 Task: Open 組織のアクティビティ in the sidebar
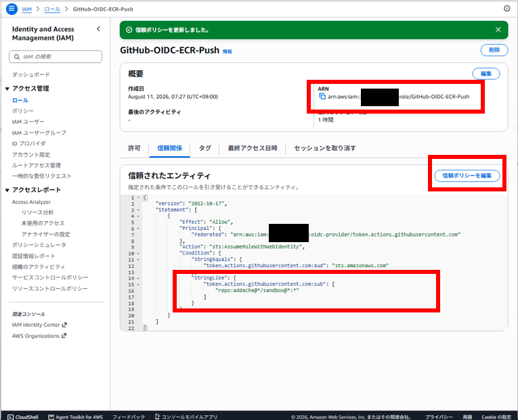click(39, 266)
